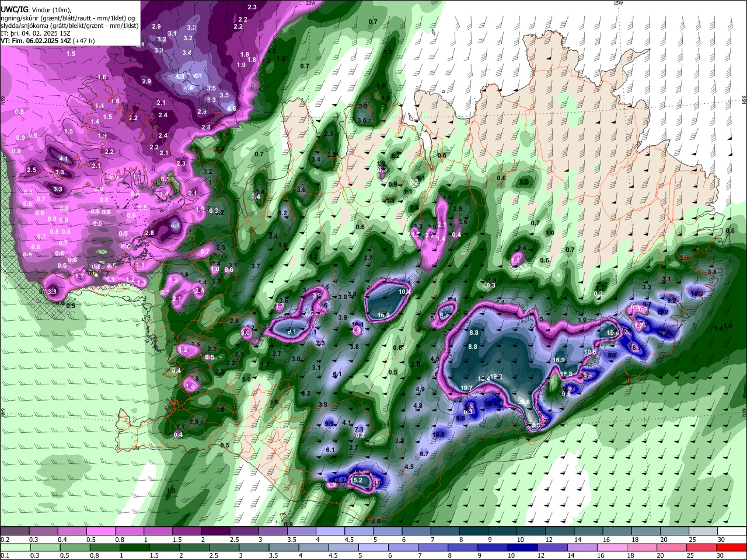Pick the dark purple upper swatch at 2
This screenshot has height=560, width=747.
pyautogui.click(x=215, y=531)
